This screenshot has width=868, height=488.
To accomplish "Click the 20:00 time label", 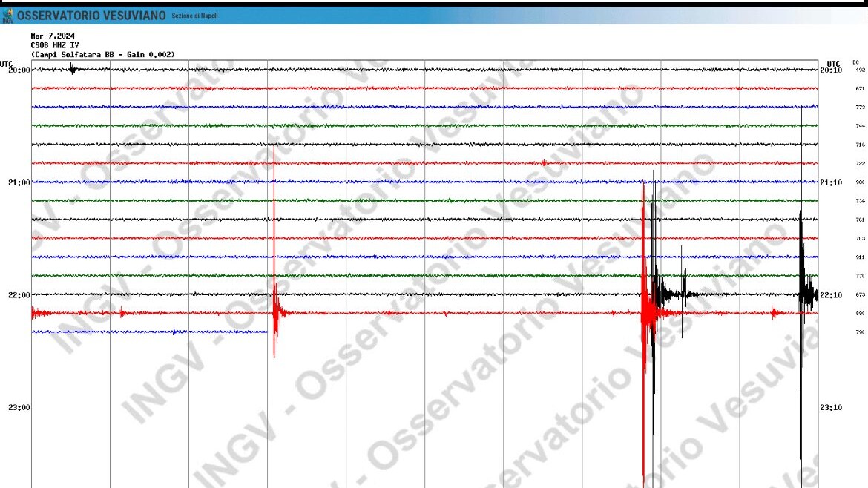I will point(19,70).
